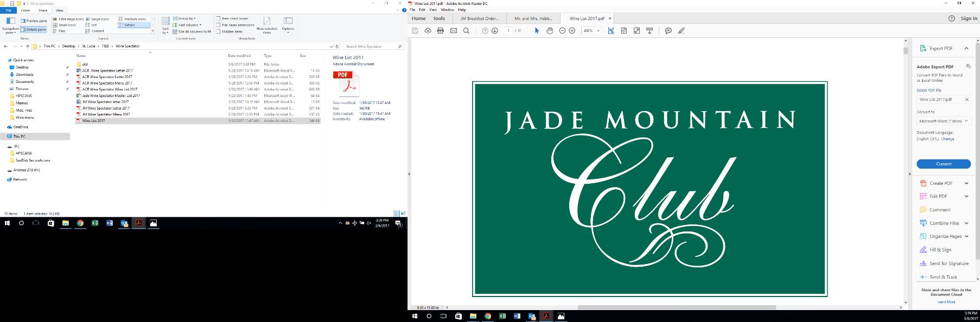980x322 pixels.
Task: Open the Convert to Microsoft Word dropdown
Action: click(944, 121)
